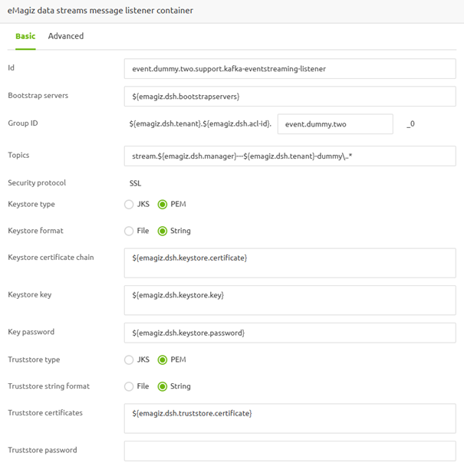The width and height of the screenshot is (464, 476).
Task: Click the Group ID event.dummy.two field
Action: pyautogui.click(x=335, y=124)
